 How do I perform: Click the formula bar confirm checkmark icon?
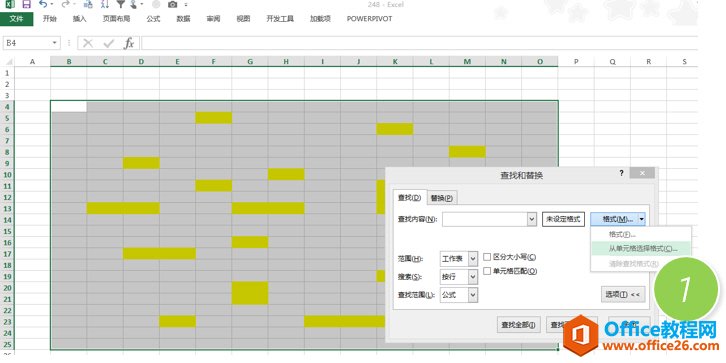pyautogui.click(x=109, y=43)
